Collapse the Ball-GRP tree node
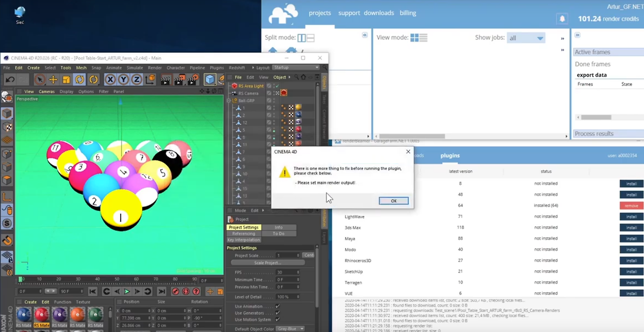Screen dimensions: 644x332 (x=228, y=100)
